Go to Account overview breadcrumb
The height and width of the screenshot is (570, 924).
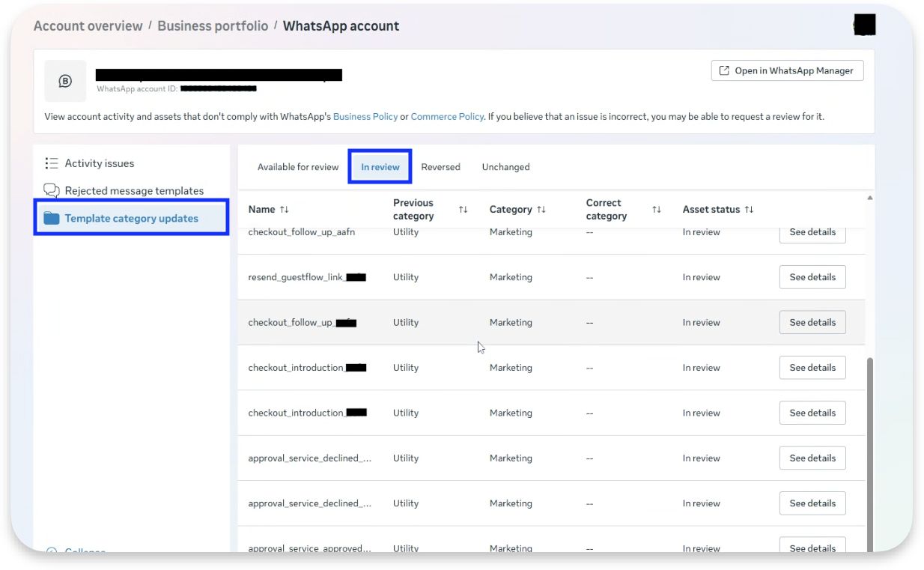click(x=88, y=25)
